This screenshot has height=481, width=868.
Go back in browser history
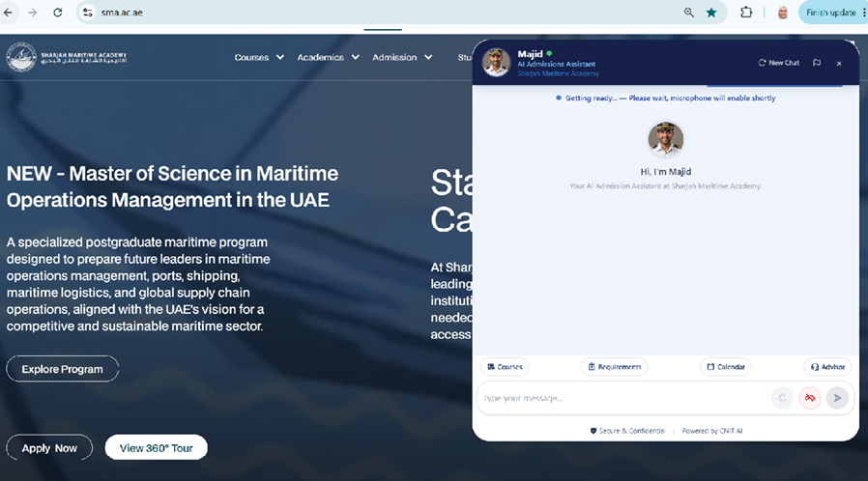[8, 13]
